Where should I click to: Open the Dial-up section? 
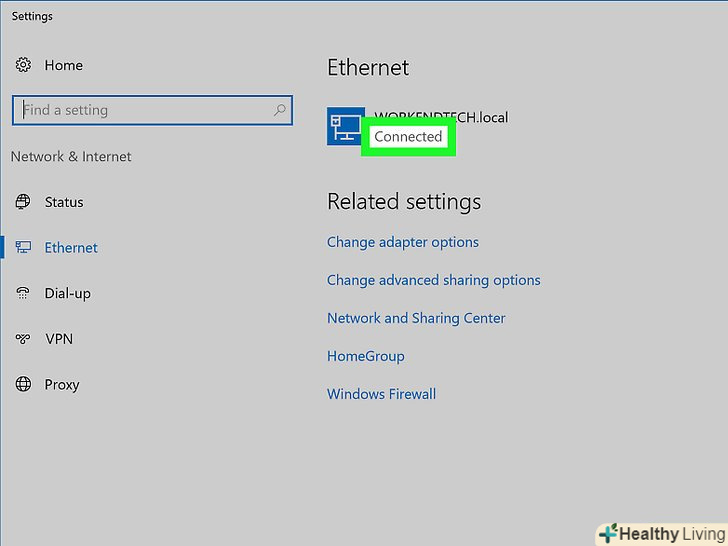[68, 293]
